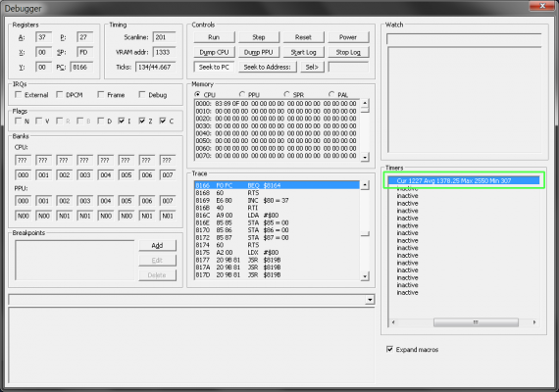Click the Y register field

coord(44,67)
